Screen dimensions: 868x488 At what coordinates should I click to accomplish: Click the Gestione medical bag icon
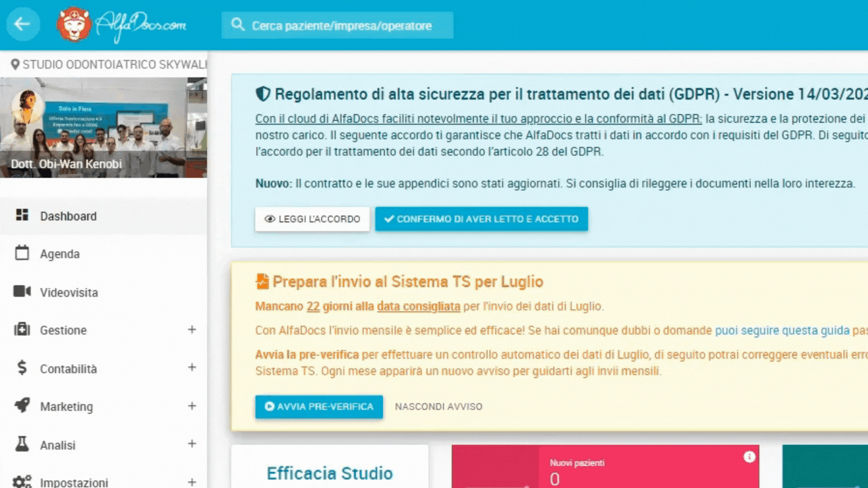(x=22, y=329)
